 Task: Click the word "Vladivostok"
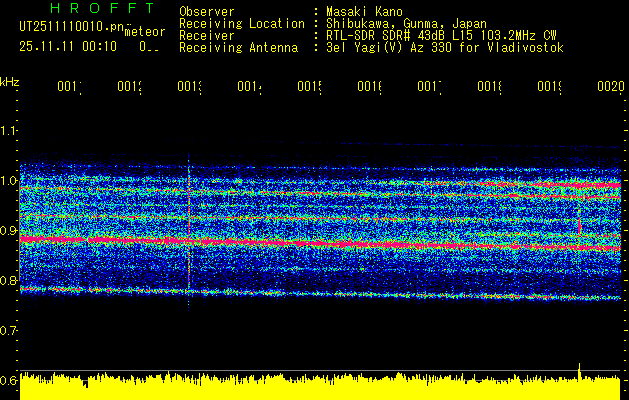click(525, 48)
